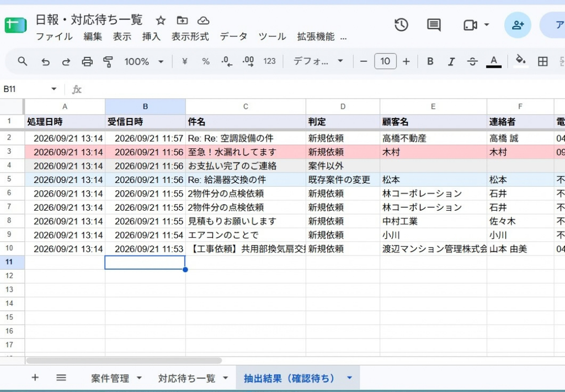This screenshot has width=565, height=392.
Task: Open the font family dropdown デフォ...
Action: [x=317, y=61]
